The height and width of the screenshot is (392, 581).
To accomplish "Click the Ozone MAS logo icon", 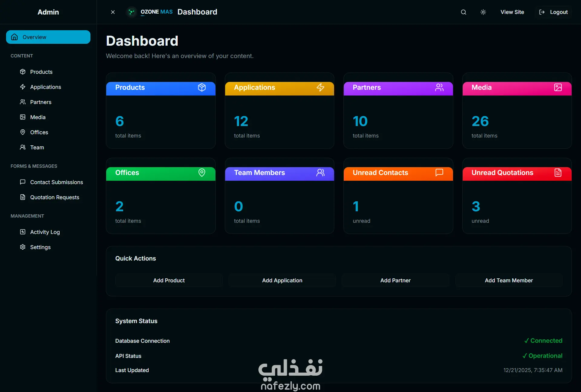I will click(x=131, y=12).
